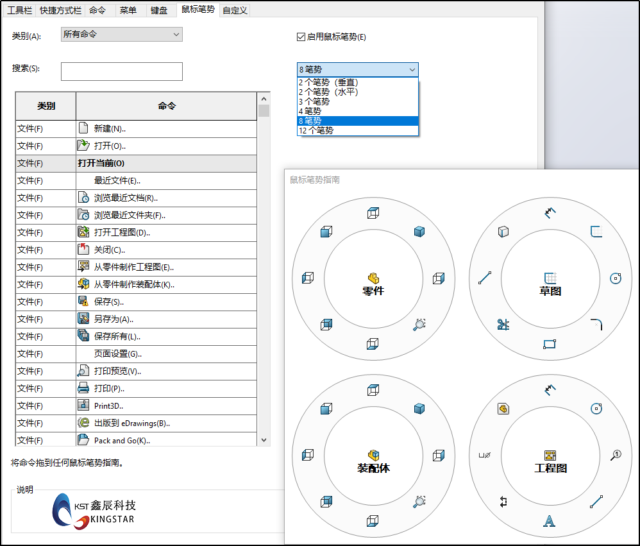Click the shaded cube icon in 零件 wheel
Viewport: 640px width, 546px height.
click(419, 232)
